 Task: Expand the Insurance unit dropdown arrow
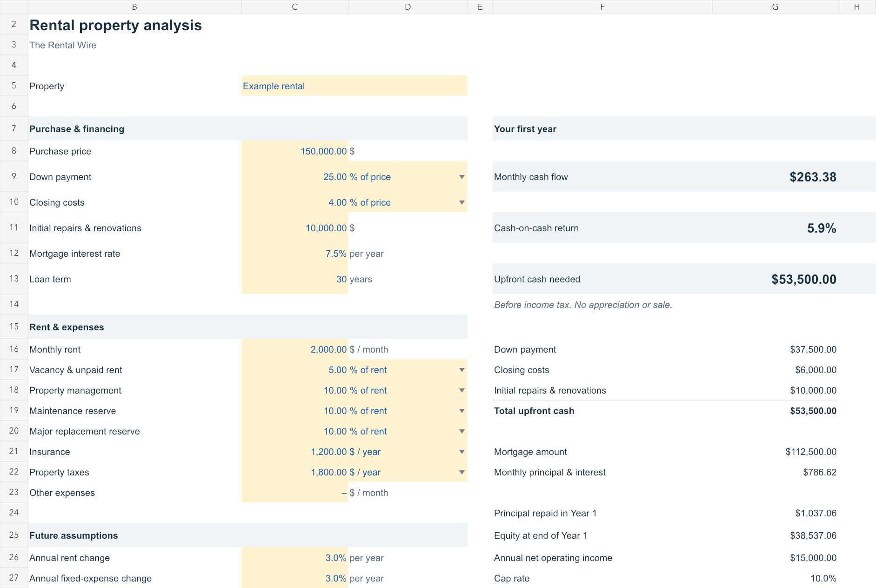click(461, 452)
